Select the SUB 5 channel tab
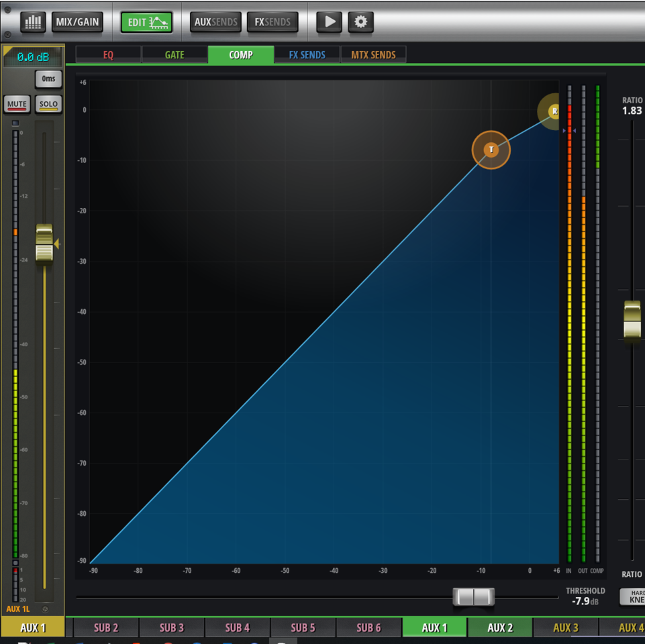 (303, 627)
